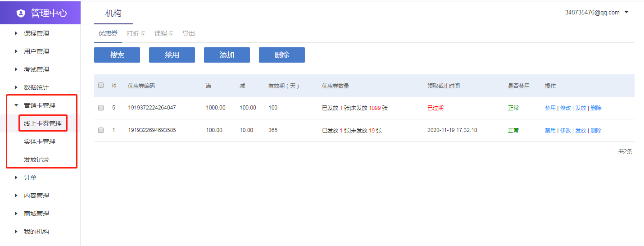Switch to the 打折卡 tab
This screenshot has height=246, width=644.
tap(136, 33)
